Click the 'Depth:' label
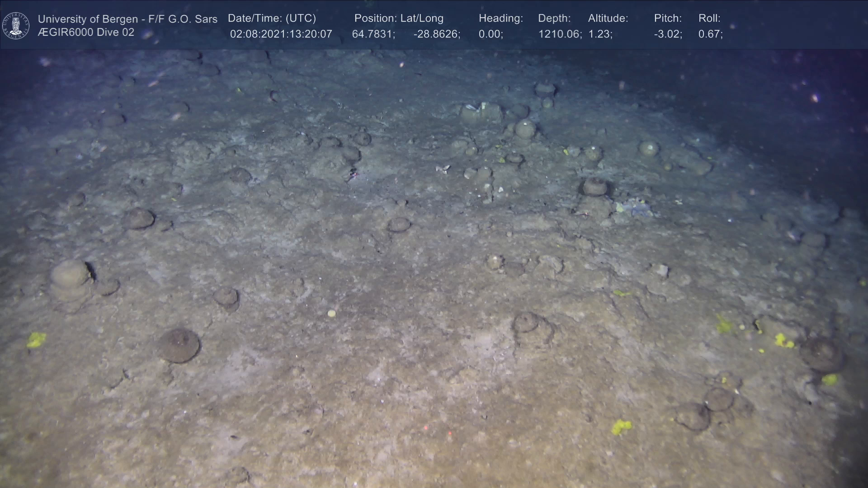This screenshot has width=868, height=488. pos(554,19)
